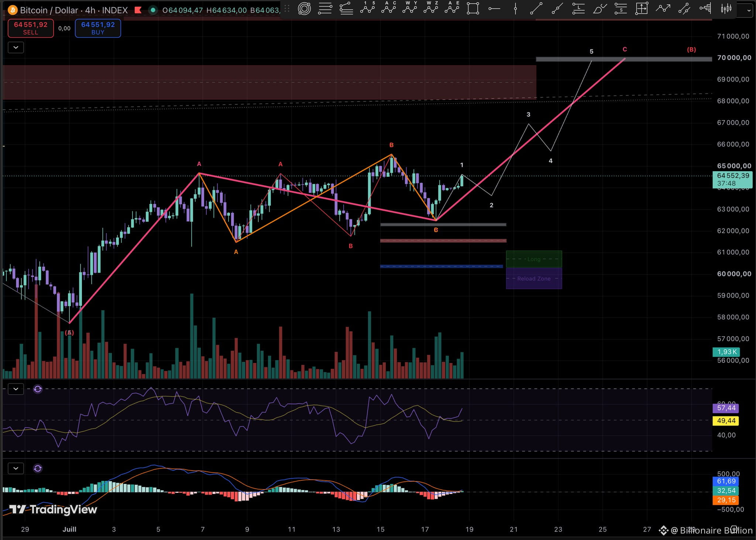Collapse the MACD pane legend chevron
The width and height of the screenshot is (756, 540).
16,468
